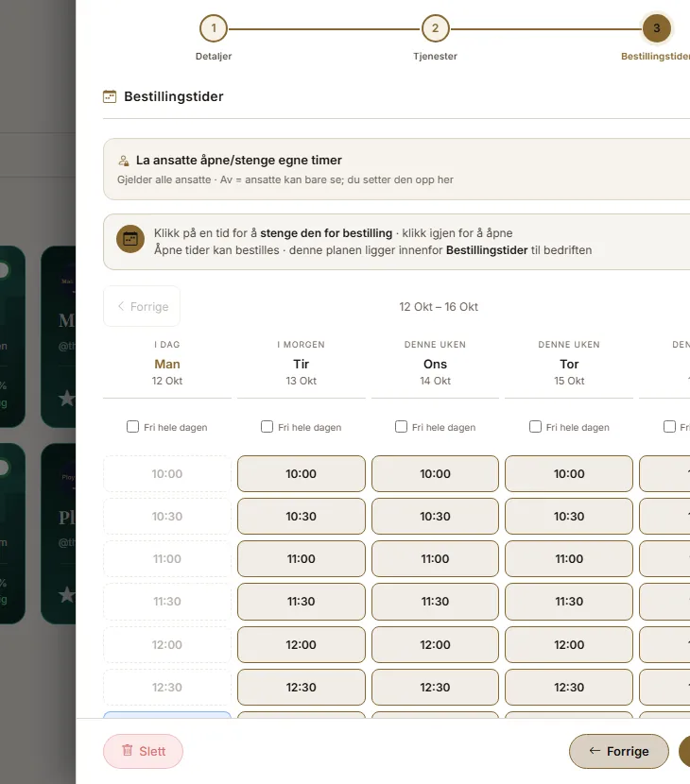Close the 12:30 slot on Wednesday

tap(435, 687)
